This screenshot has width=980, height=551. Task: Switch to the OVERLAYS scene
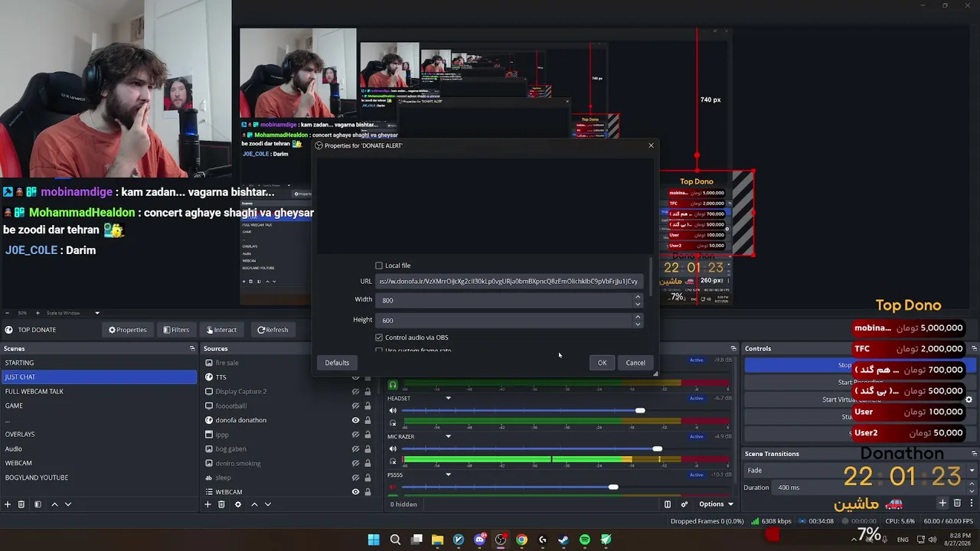pos(99,434)
